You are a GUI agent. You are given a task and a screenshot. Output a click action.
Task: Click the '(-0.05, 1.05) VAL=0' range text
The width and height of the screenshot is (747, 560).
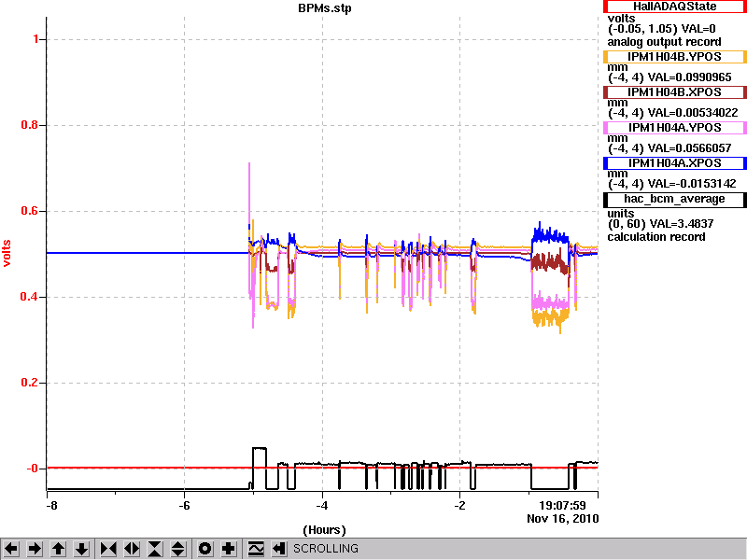[x=662, y=29]
